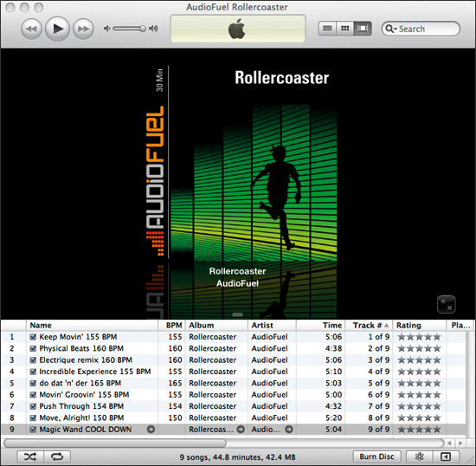This screenshot has width=476, height=466.
Task: Reverse sort on Track # column
Action: 369,326
